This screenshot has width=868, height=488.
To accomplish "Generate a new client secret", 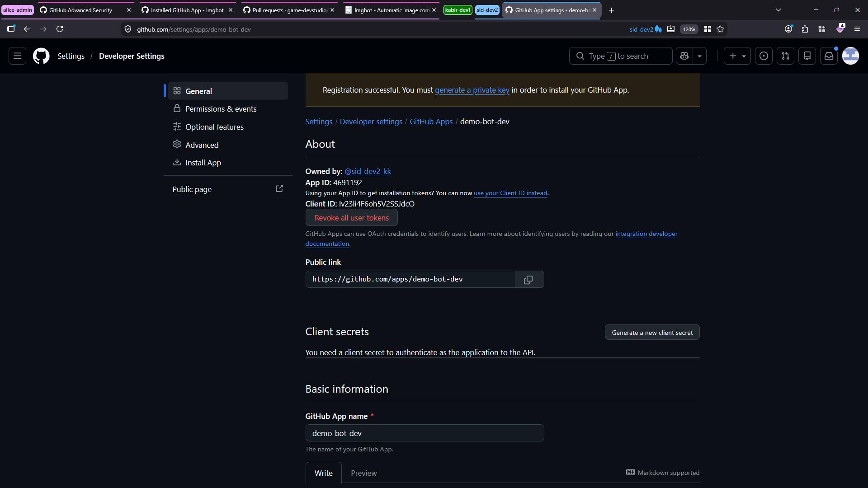I will 652,333.
